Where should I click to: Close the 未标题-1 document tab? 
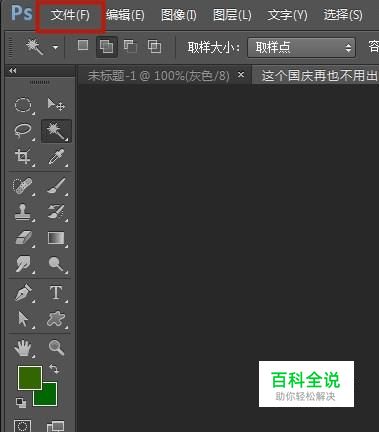(241, 75)
